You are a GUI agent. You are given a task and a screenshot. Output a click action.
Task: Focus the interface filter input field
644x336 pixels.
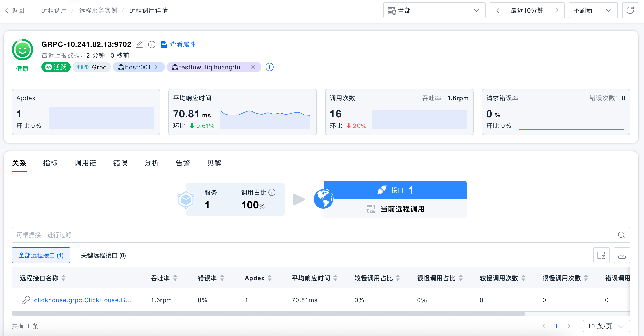pos(321,235)
